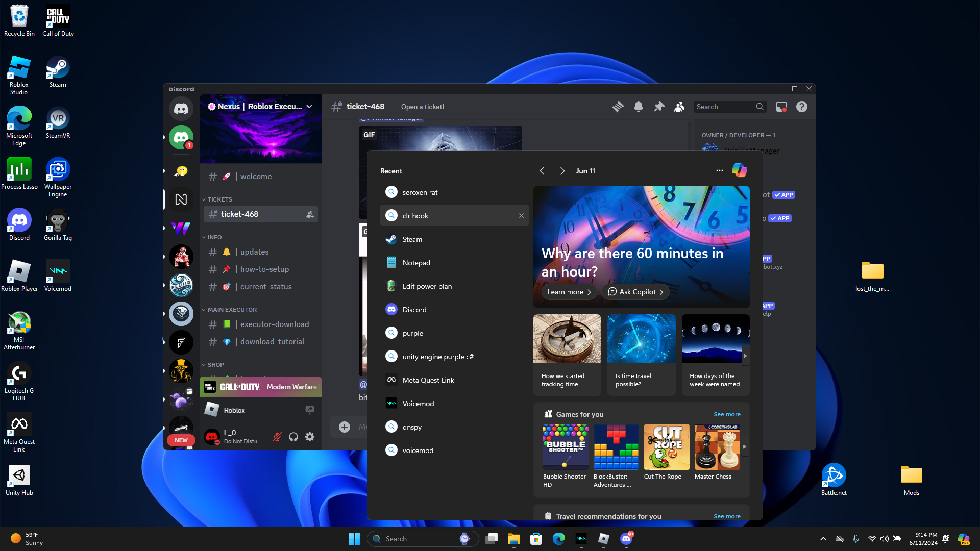Click See more for Games
This screenshot has width=980, height=551.
pyautogui.click(x=726, y=414)
